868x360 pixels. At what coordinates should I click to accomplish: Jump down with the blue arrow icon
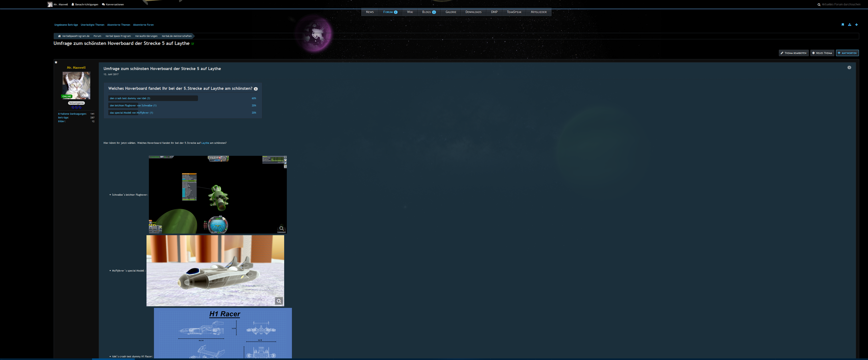[x=856, y=25]
